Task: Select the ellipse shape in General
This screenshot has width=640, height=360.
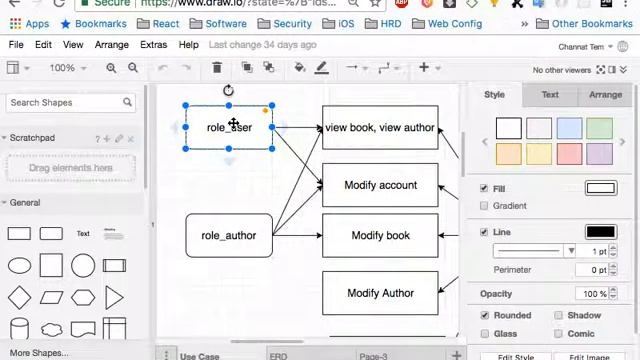Action: (x=19, y=265)
